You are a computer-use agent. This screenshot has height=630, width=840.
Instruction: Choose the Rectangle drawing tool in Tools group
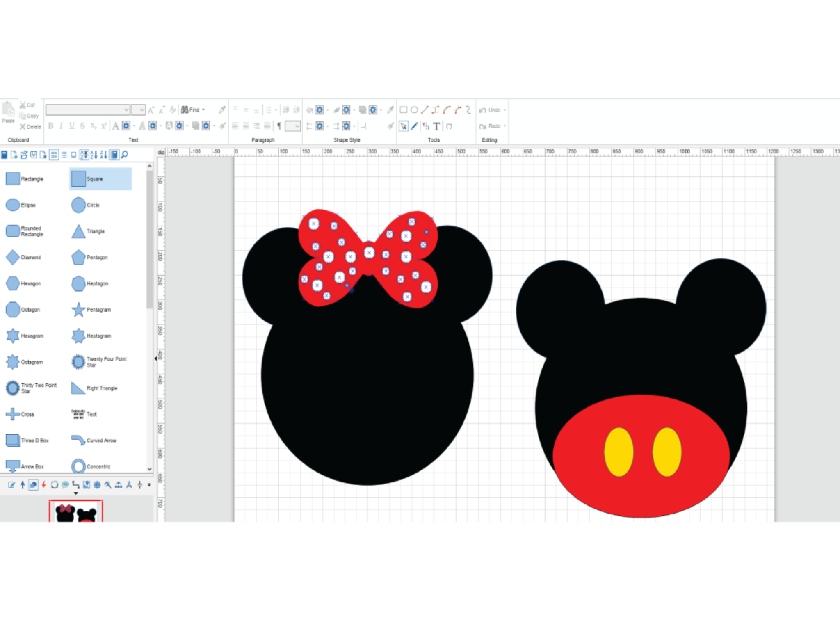404,110
